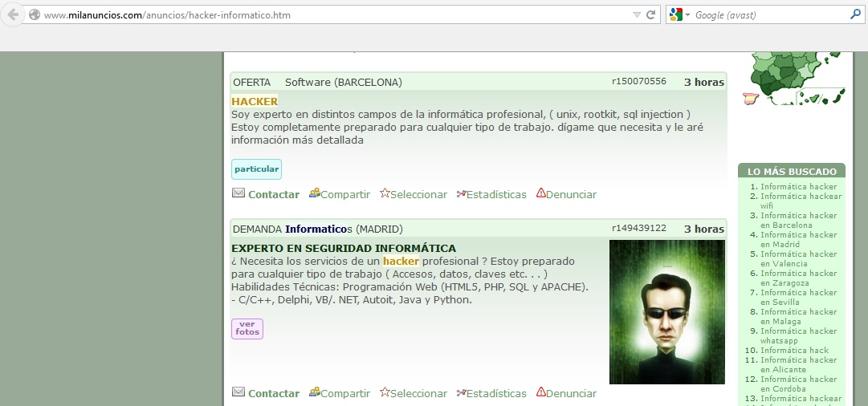The image size is (868, 406).
Task: Click the Informaticos category link
Action: [318, 229]
